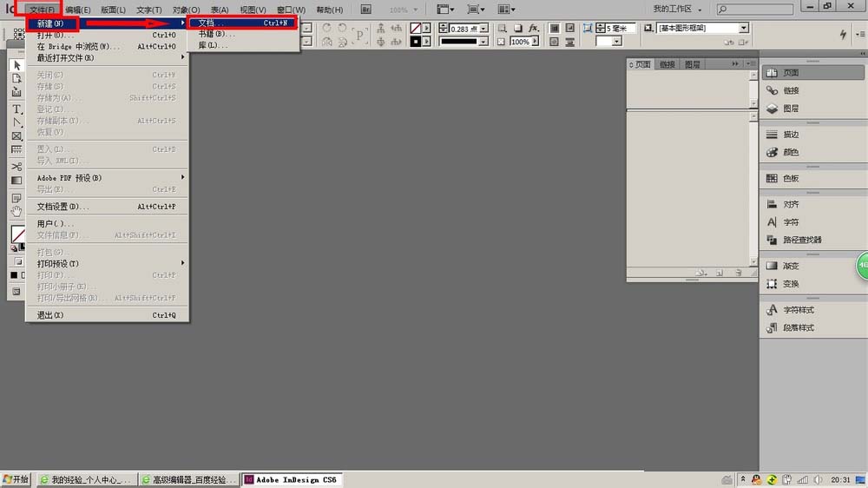Open 我的工作区 workspace switcher
Viewport: 868px width, 488px height.
[677, 10]
